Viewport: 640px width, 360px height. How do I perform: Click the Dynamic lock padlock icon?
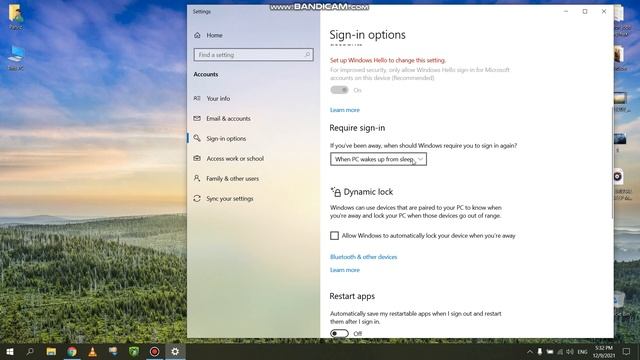click(336, 191)
